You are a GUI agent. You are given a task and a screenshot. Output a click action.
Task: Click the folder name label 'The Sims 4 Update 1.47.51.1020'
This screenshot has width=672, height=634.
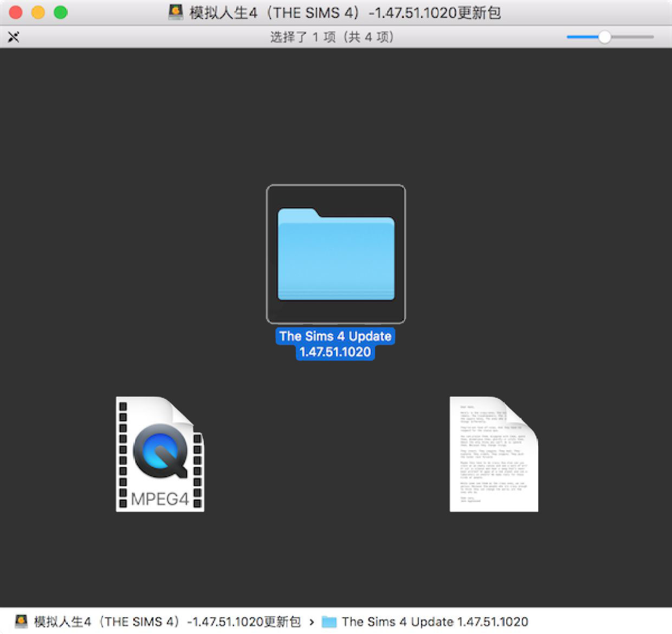coord(335,344)
